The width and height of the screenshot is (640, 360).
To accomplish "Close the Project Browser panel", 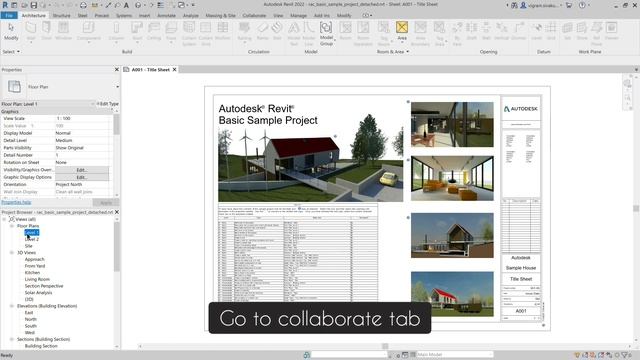I will 117,212.
